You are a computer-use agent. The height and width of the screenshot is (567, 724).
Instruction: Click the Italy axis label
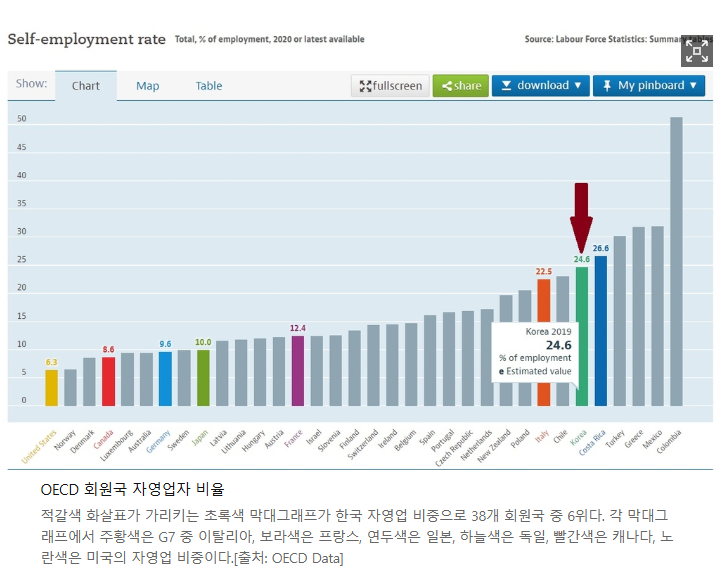542,436
